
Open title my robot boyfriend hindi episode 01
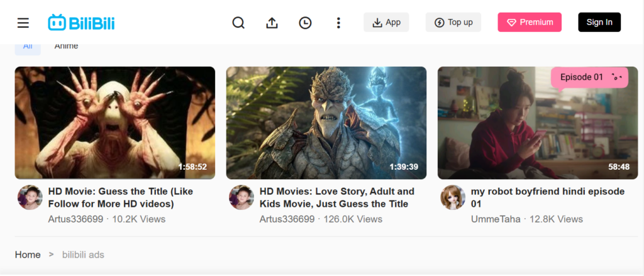coord(548,197)
